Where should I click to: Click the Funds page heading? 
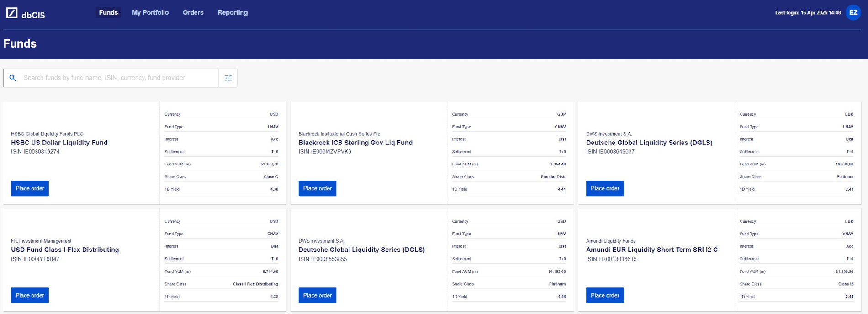click(x=20, y=44)
